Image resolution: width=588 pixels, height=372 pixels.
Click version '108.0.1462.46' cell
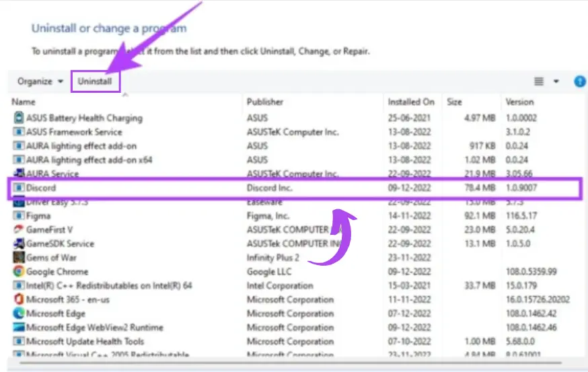click(x=531, y=328)
